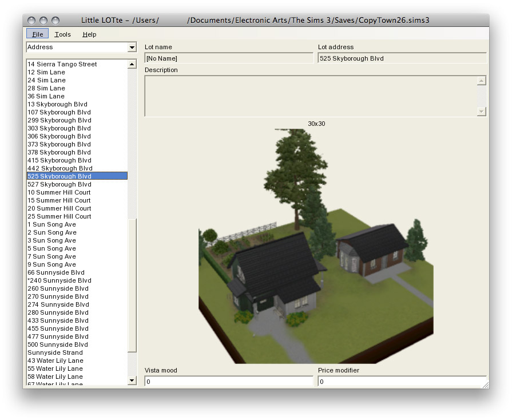Select 415 Skyborough Blvd
This screenshot has width=512, height=420.
77,160
